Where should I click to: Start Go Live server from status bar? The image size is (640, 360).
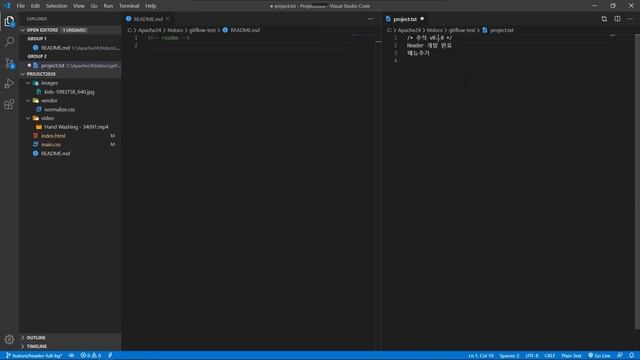pyautogui.click(x=599, y=356)
